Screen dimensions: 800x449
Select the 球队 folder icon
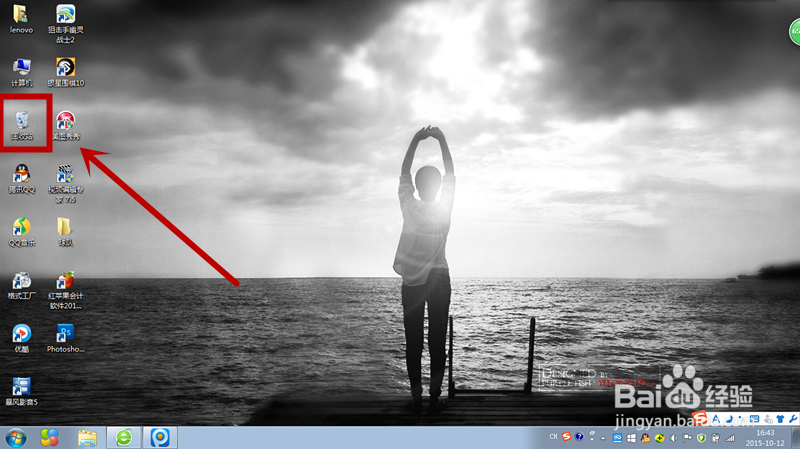(65, 232)
